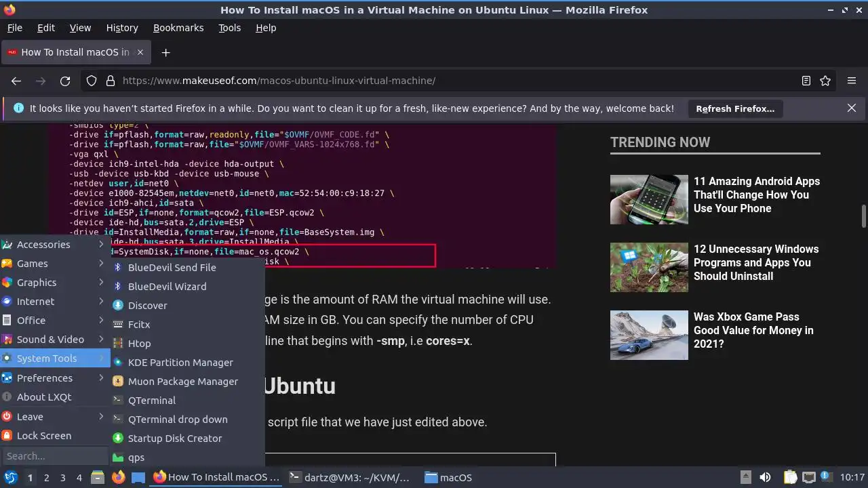Expand the Office submenu

pyautogui.click(x=55, y=321)
